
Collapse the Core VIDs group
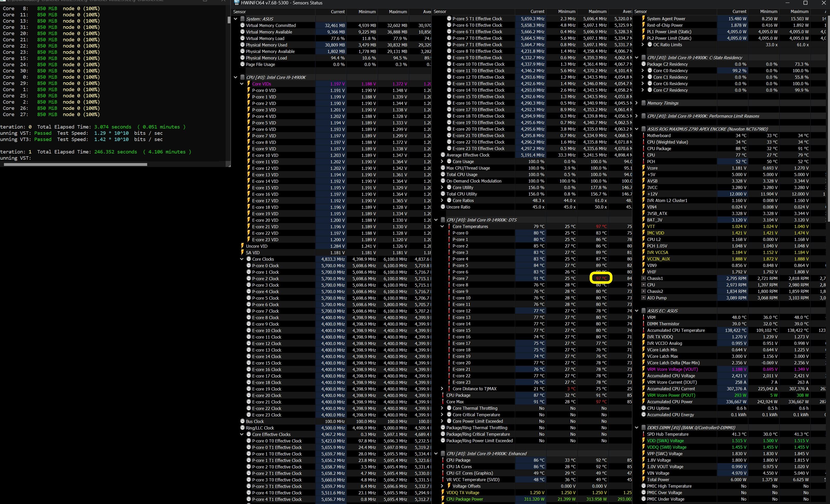[x=241, y=84]
